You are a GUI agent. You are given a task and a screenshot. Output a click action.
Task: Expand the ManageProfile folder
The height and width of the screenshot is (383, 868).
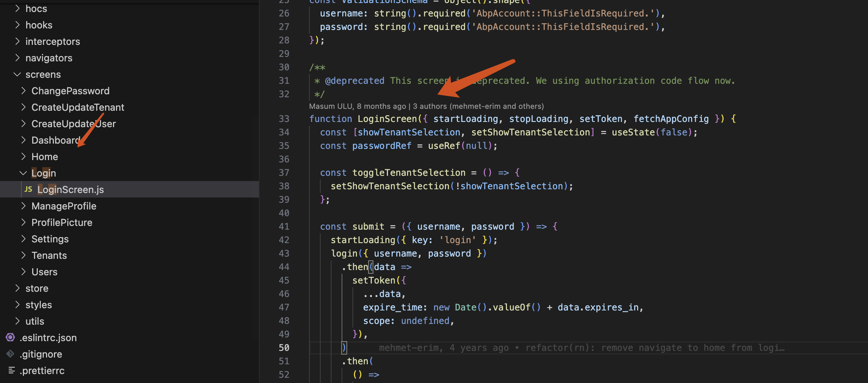pyautogui.click(x=64, y=206)
